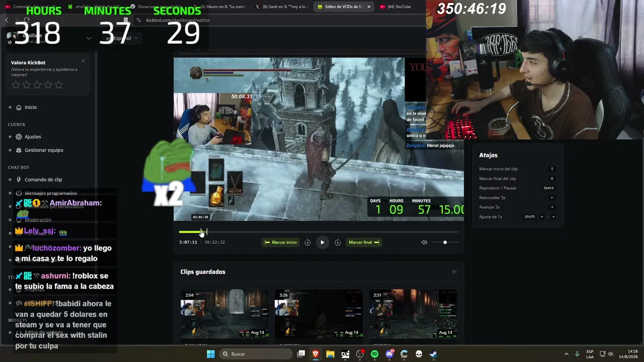Image resolution: width=644 pixels, height=362 pixels.
Task: Rate KickBot four stars
Action: click(48, 85)
